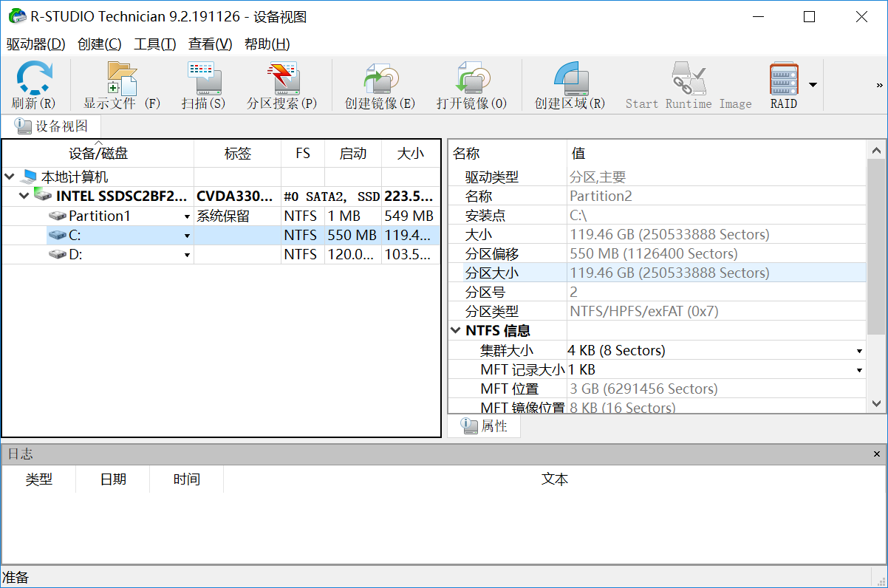
Task: Open the RAID dropdown arrow
Action: tap(813, 84)
